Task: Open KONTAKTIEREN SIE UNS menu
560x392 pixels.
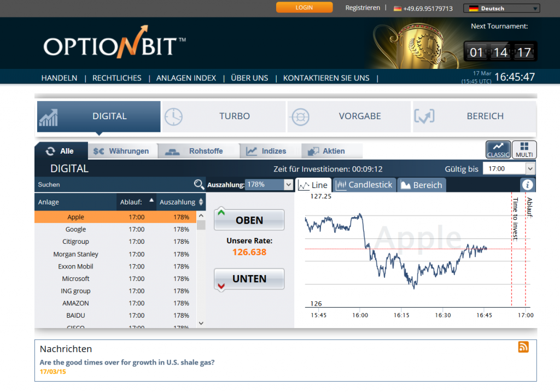Action: click(326, 78)
